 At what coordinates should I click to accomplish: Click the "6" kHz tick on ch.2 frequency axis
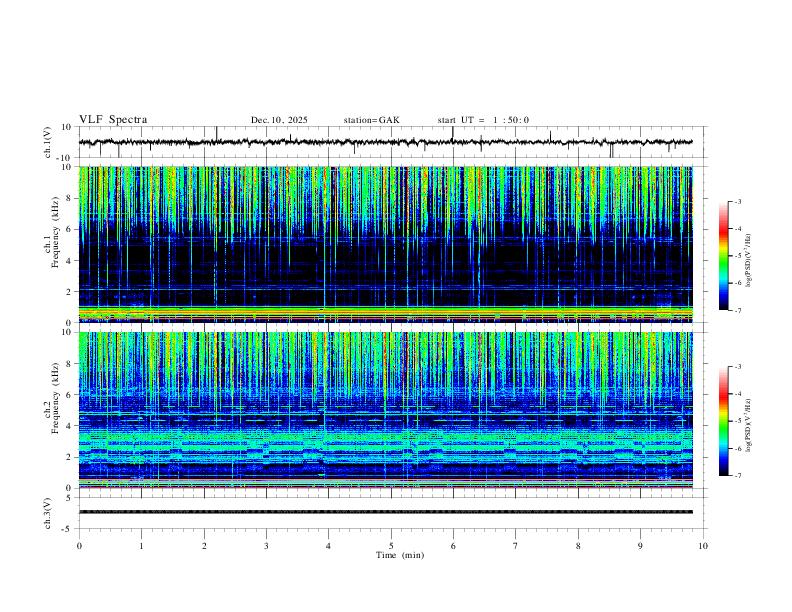[x=70, y=394]
